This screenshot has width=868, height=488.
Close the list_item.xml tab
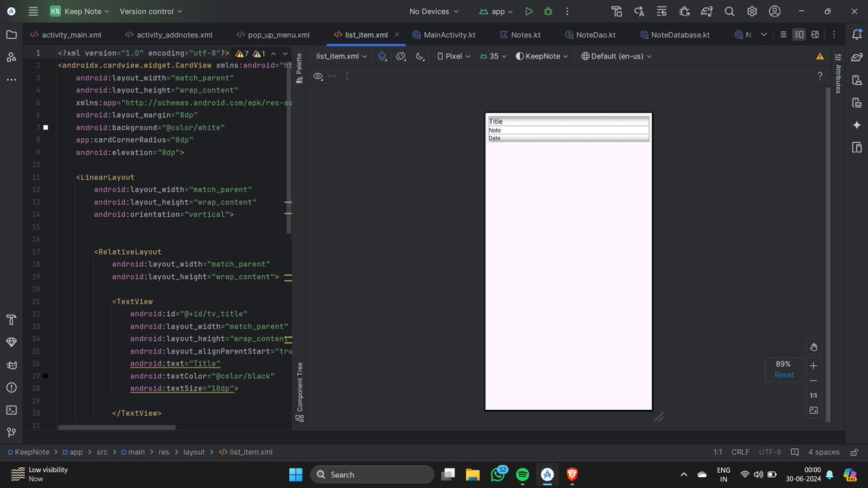point(396,34)
